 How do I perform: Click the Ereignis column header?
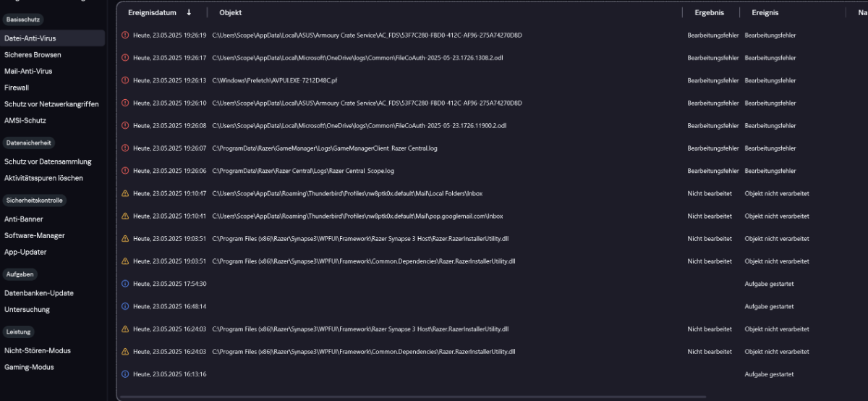click(x=765, y=12)
